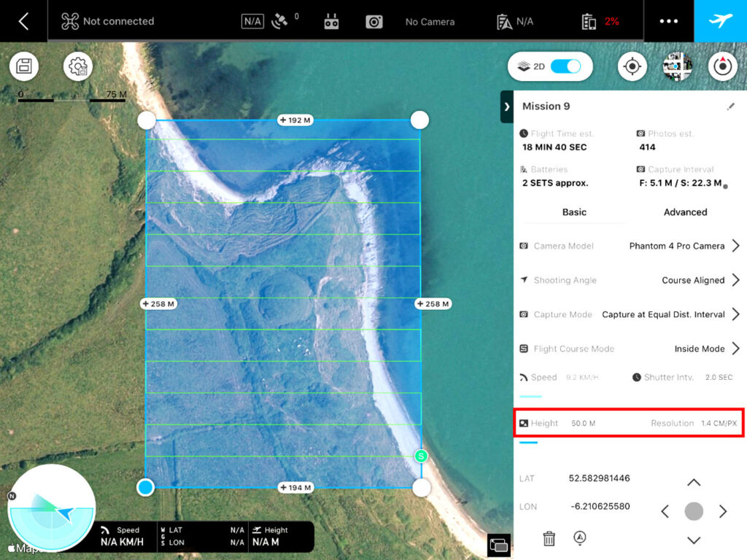Move waypoint right with the right arrow
Image resolution: width=747 pixels, height=560 pixels.
[x=723, y=511]
